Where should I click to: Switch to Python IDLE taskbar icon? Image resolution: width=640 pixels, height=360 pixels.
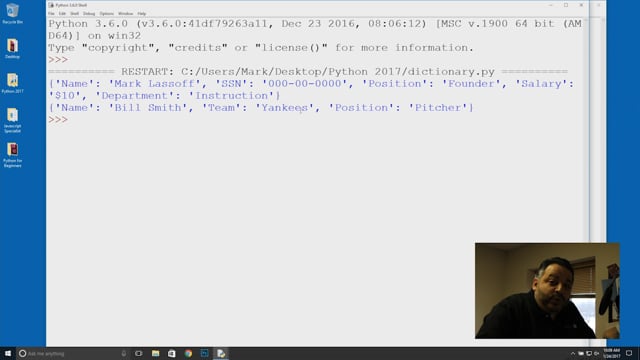[x=221, y=353]
